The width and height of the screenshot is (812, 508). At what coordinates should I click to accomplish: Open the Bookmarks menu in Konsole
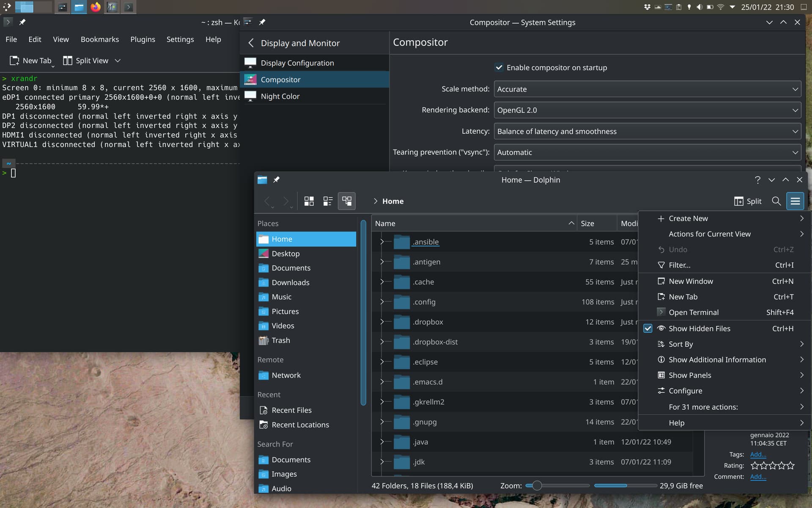[99, 39]
